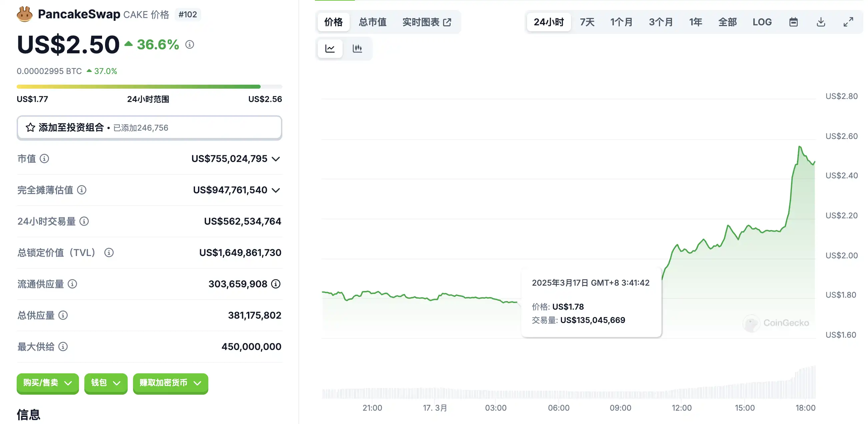Open the 购买/售卖 dropdown
Screen dimensions: 868x424
click(48, 383)
